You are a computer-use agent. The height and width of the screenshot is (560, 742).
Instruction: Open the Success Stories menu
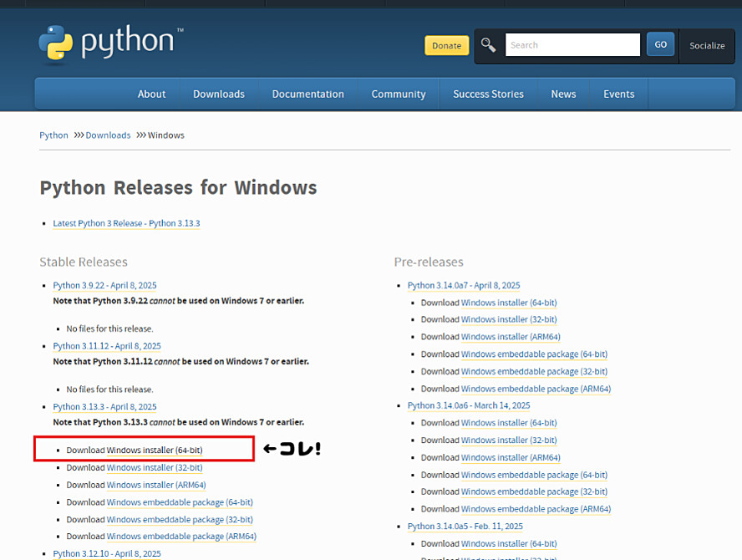pyautogui.click(x=488, y=94)
